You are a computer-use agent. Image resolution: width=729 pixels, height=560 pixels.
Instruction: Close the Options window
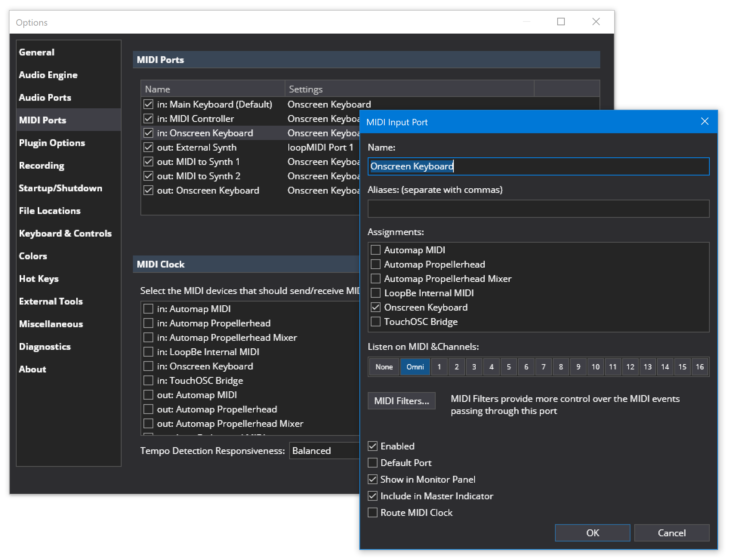tap(596, 22)
